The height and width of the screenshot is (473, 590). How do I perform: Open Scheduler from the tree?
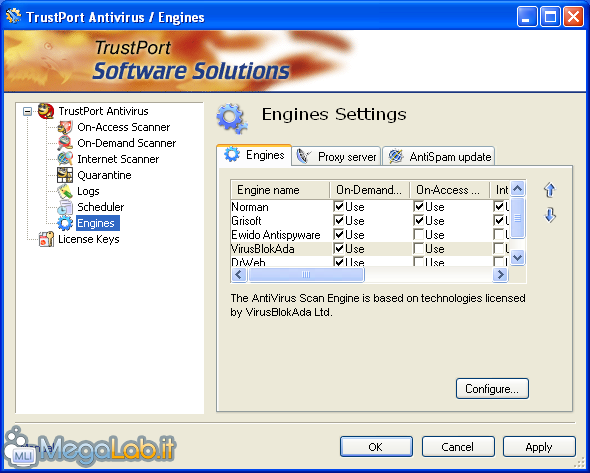100,207
